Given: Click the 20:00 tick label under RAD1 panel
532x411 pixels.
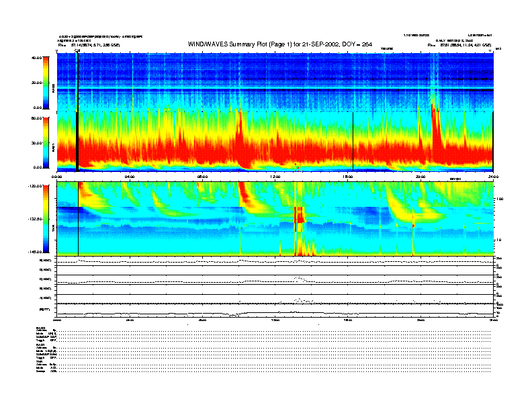Looking at the screenshot, I should click(420, 177).
